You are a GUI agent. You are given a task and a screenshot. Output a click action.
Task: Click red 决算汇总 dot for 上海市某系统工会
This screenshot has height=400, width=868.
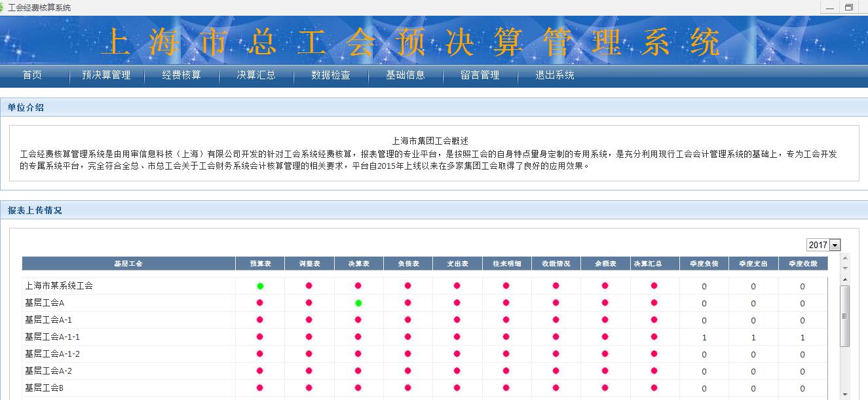point(654,286)
